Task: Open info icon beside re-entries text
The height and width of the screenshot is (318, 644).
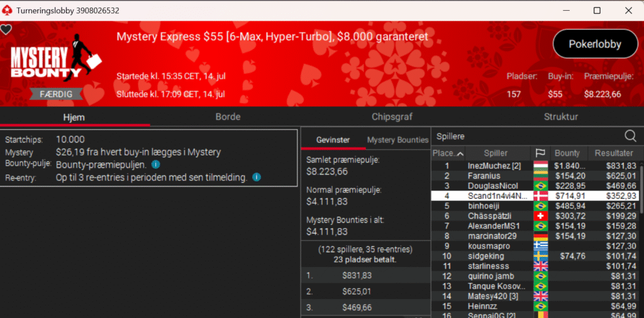Action: click(257, 178)
